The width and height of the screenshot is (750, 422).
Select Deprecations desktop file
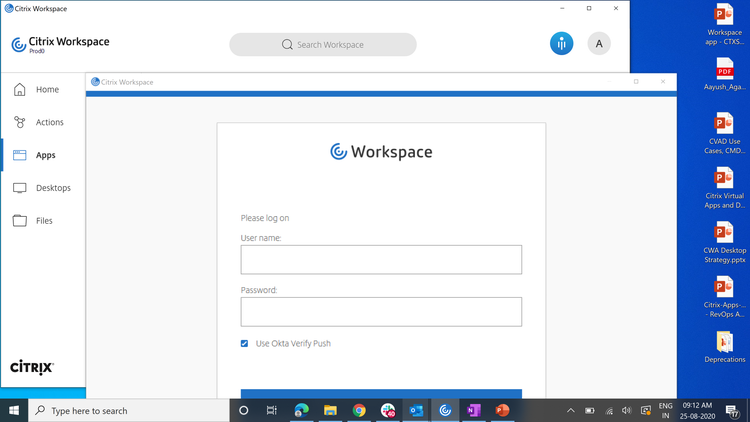click(725, 347)
